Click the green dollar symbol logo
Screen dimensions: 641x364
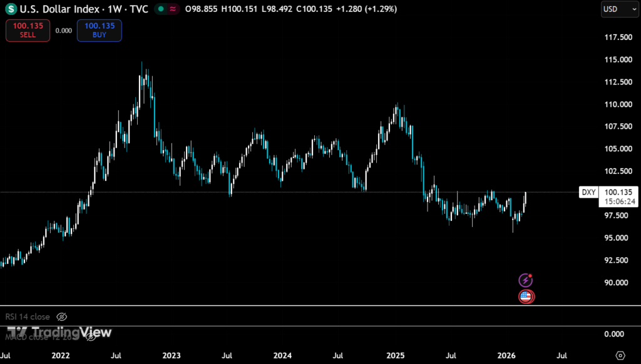11,9
